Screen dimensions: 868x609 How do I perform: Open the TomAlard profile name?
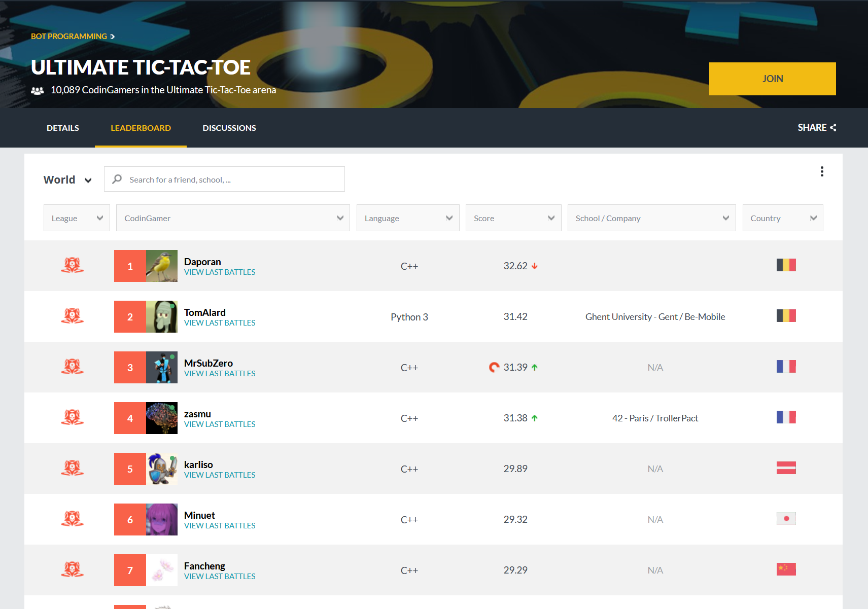tap(205, 312)
